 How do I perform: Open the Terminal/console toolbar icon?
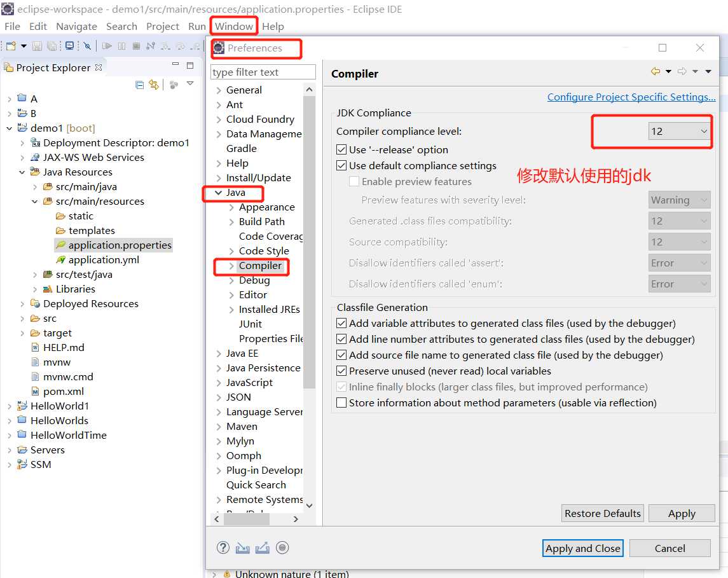(x=70, y=46)
